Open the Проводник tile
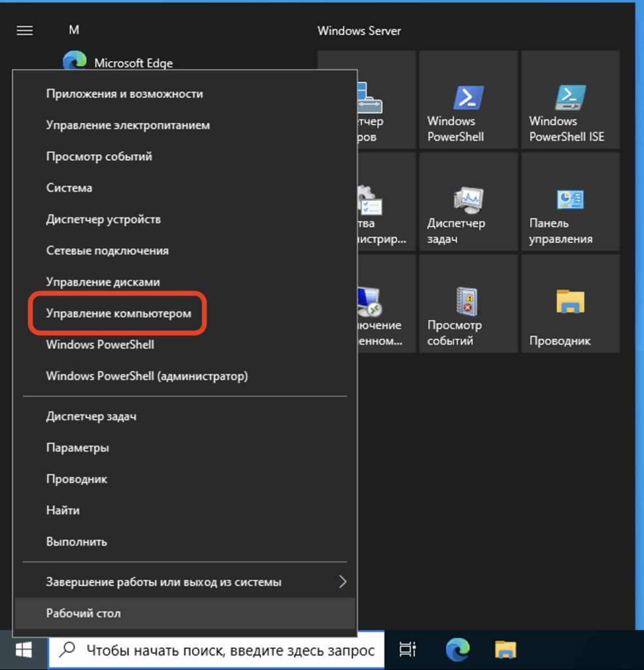Viewport: 644px width, 670px height. [571, 304]
